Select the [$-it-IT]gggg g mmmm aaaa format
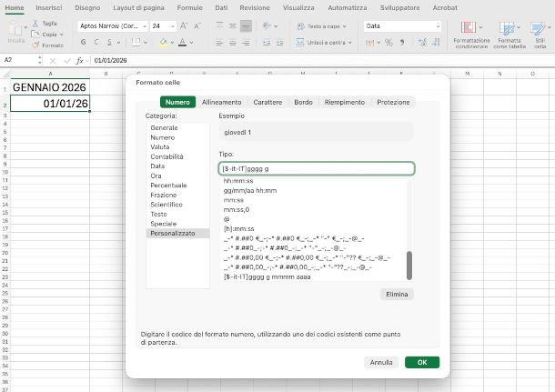 pyautogui.click(x=314, y=276)
